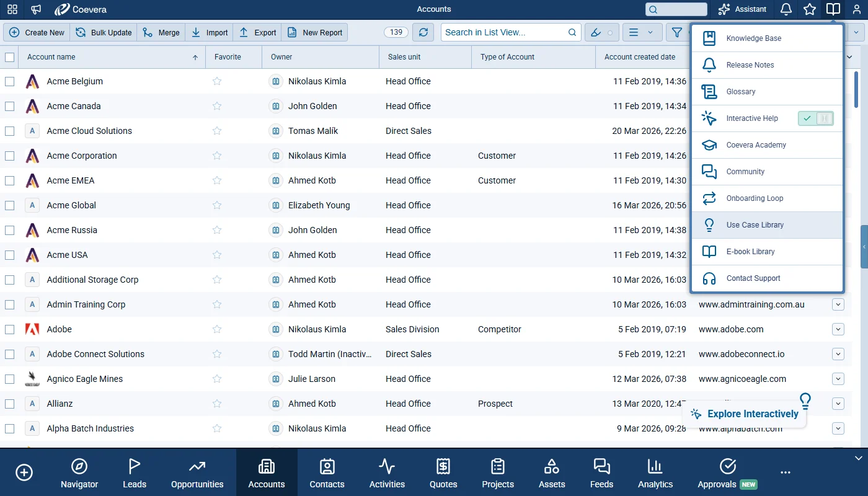Open the favorites star in the header
The image size is (868, 496).
pos(810,9)
